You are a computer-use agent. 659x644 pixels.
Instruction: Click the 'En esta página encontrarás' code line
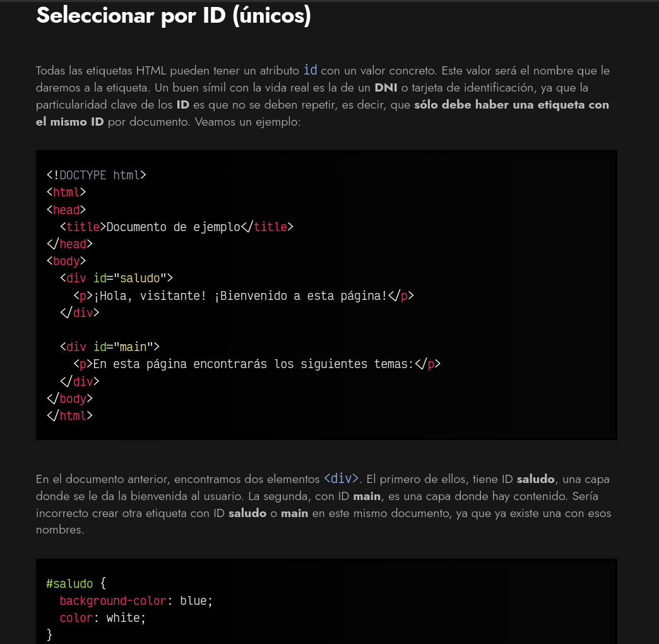[257, 364]
